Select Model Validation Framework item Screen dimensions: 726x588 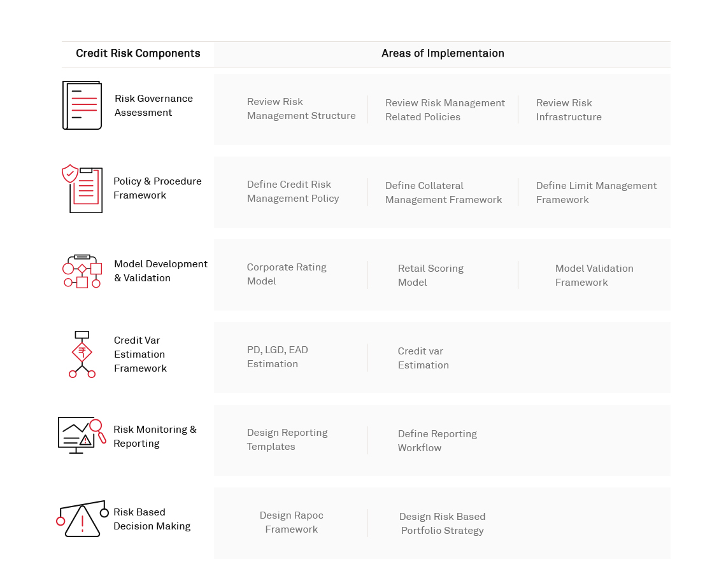pos(594,276)
